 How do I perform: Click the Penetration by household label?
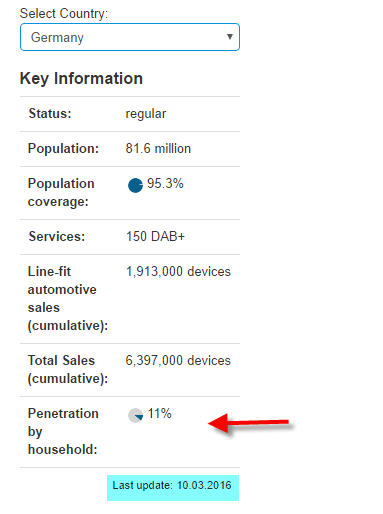click(63, 431)
